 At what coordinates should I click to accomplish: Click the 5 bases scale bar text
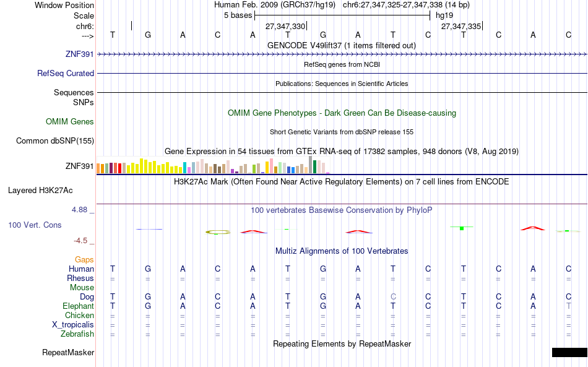[238, 15]
